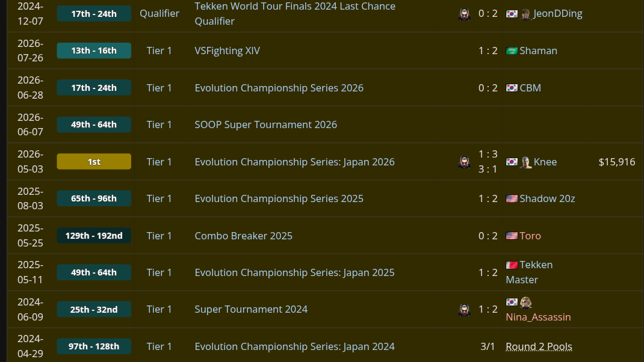
Task: Click the character portrait icon next to Knee
Action: coord(525,162)
